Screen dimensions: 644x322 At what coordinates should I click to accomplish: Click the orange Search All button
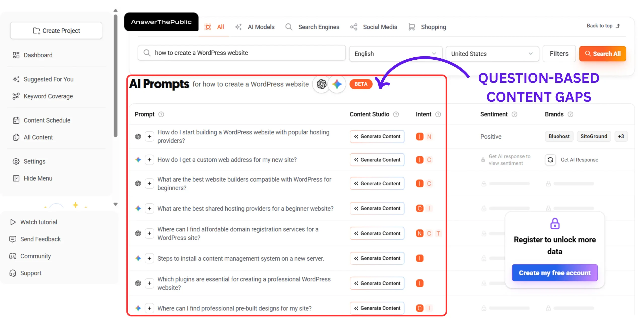[602, 54]
